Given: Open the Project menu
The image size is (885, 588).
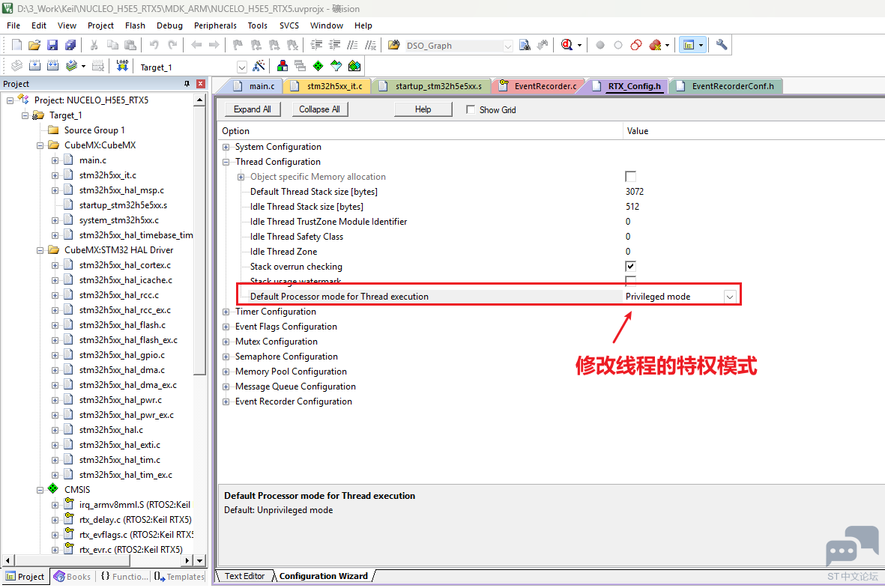Looking at the screenshot, I should [x=100, y=25].
